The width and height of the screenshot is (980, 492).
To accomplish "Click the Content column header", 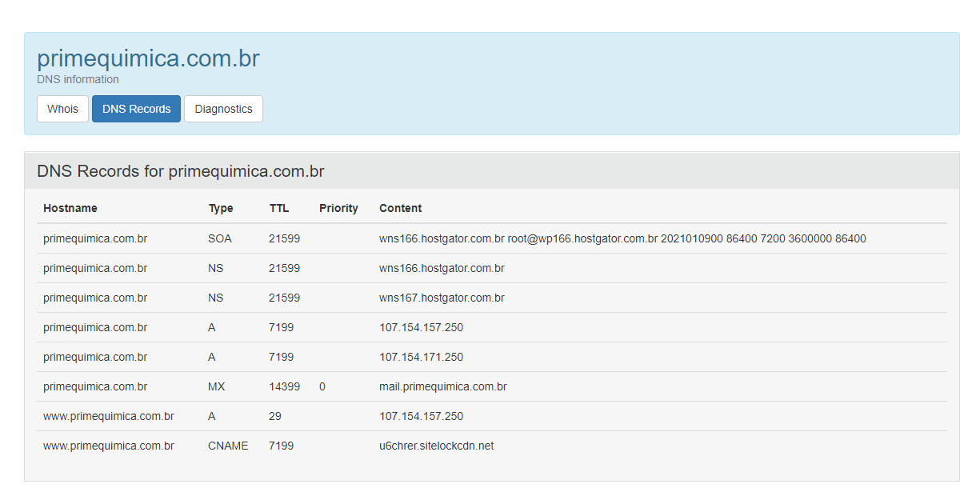I will (x=400, y=208).
